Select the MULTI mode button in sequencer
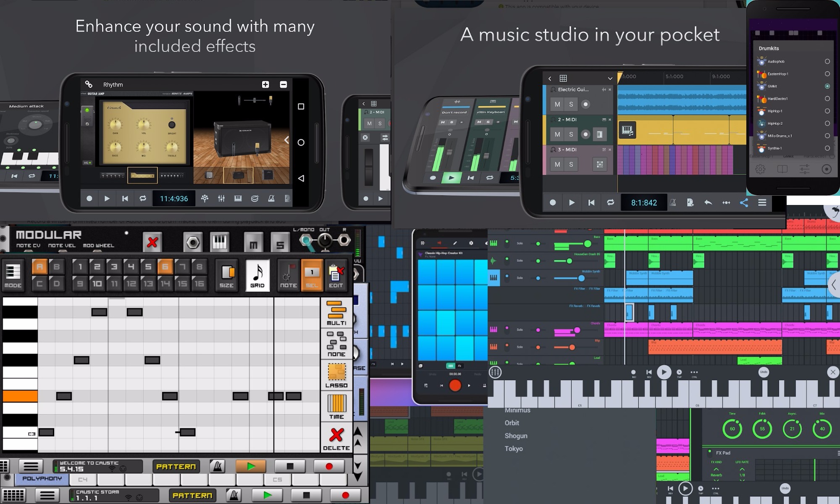This screenshot has width=840, height=504. 334,315
